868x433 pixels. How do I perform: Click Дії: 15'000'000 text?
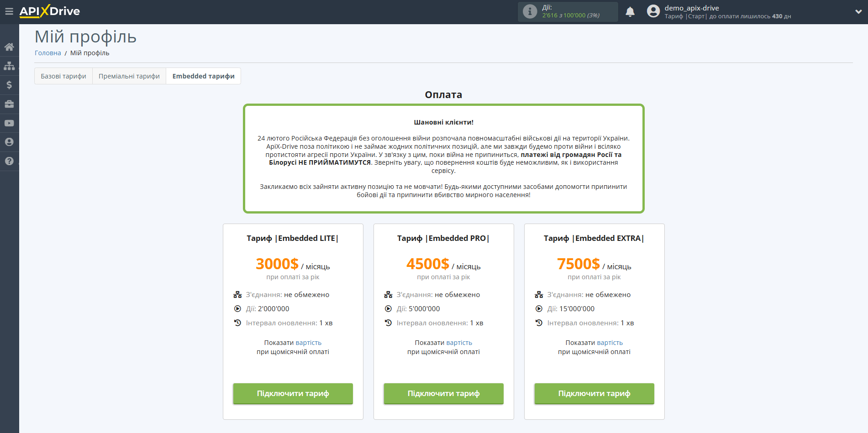[x=571, y=309]
